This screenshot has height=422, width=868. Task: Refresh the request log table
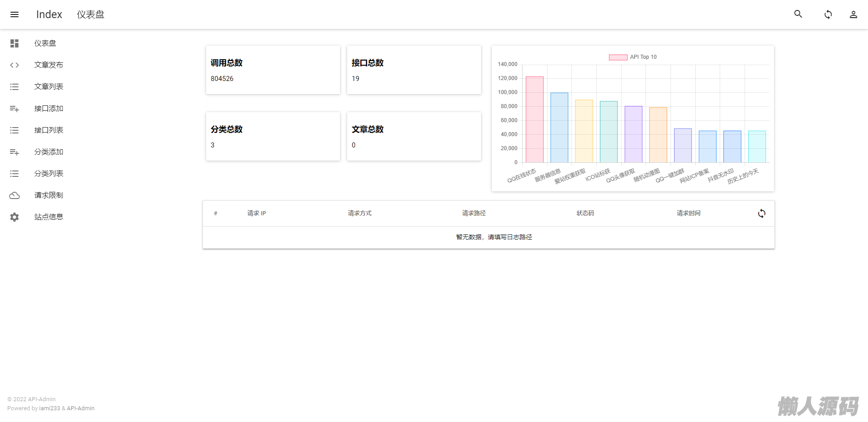(x=761, y=213)
